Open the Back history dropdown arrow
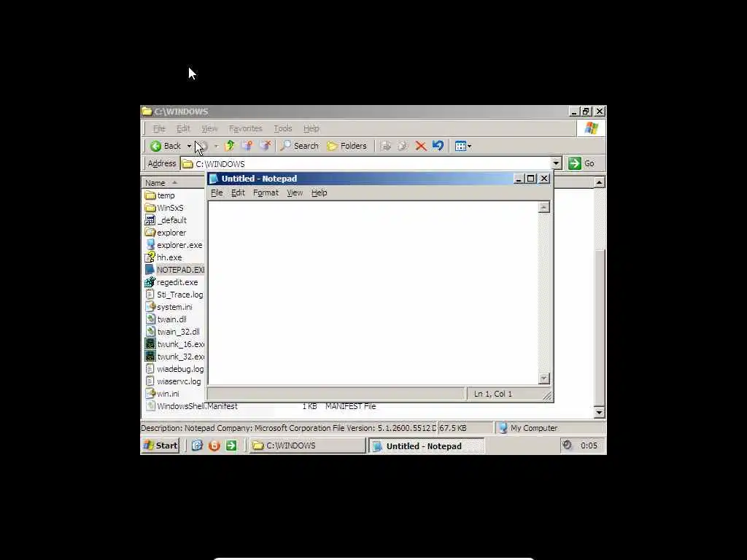Viewport: 747px width, 560px height. (189, 146)
